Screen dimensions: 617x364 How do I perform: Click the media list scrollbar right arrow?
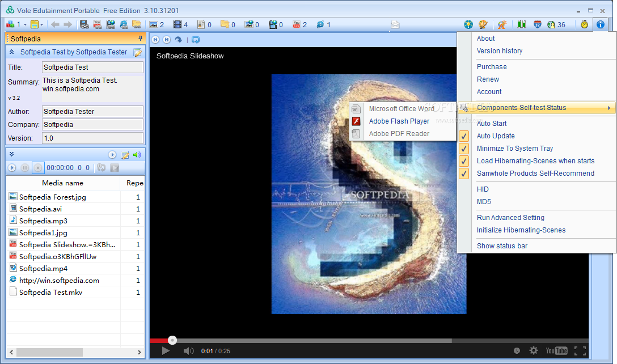(x=140, y=352)
